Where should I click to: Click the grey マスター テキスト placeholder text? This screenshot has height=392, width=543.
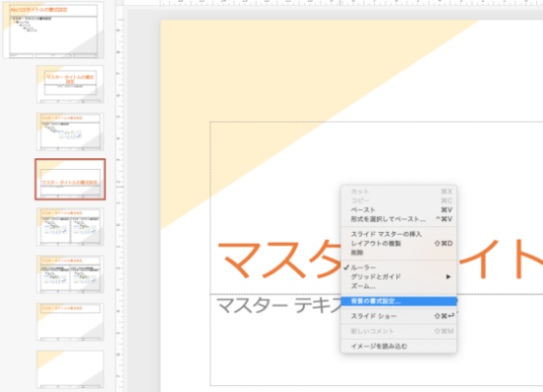click(278, 306)
